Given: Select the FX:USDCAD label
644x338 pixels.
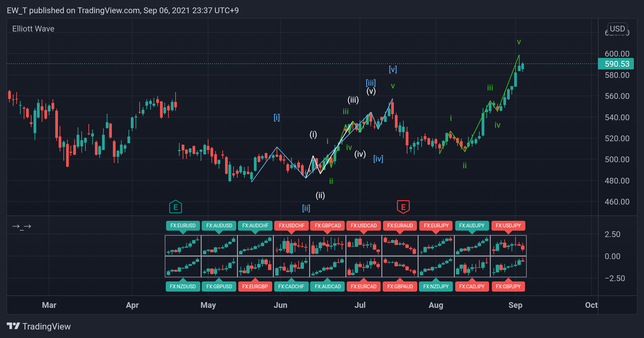Looking at the screenshot, I should 364,226.
